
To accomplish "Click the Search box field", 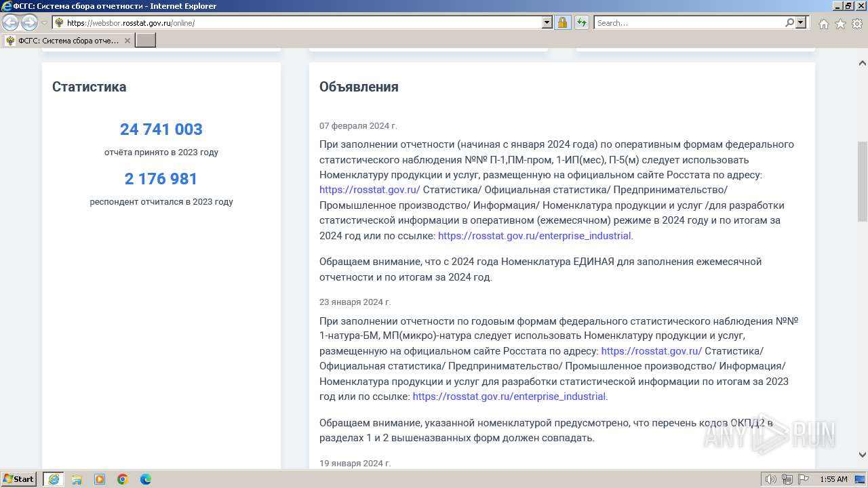I will pyautogui.click(x=688, y=23).
